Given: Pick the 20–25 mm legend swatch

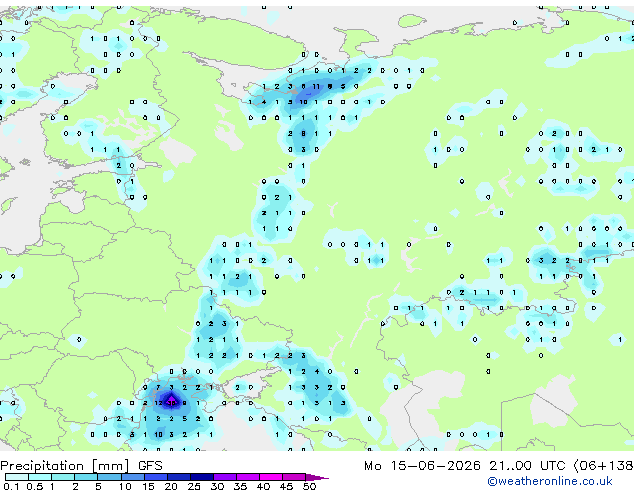Looking at the screenshot, I should click(x=178, y=477).
